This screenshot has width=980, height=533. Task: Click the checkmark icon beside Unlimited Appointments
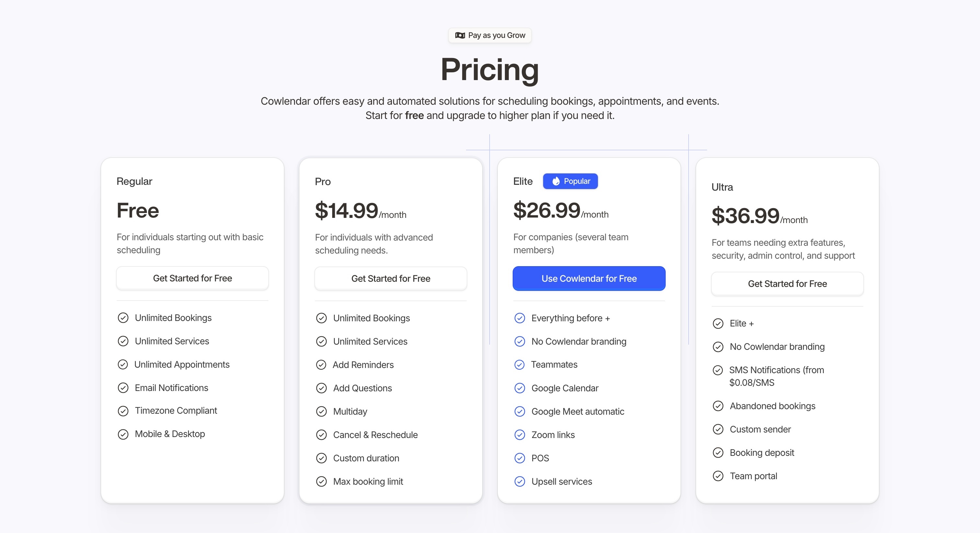[122, 364]
